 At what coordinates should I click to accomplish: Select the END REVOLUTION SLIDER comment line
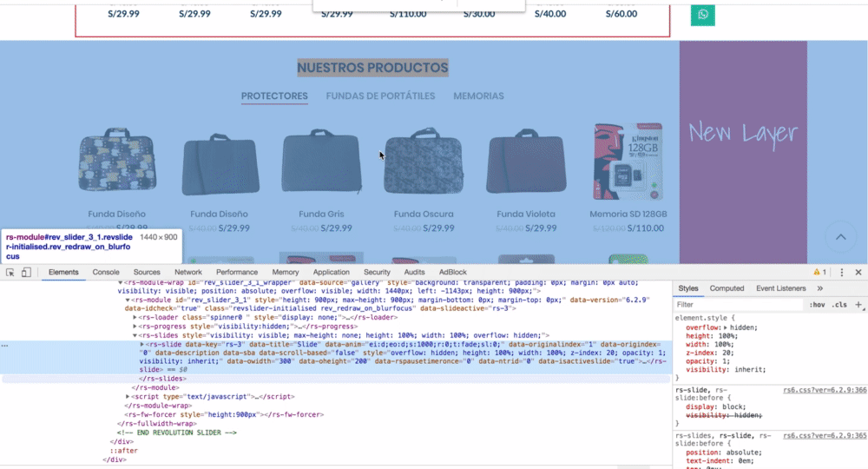[176, 433]
